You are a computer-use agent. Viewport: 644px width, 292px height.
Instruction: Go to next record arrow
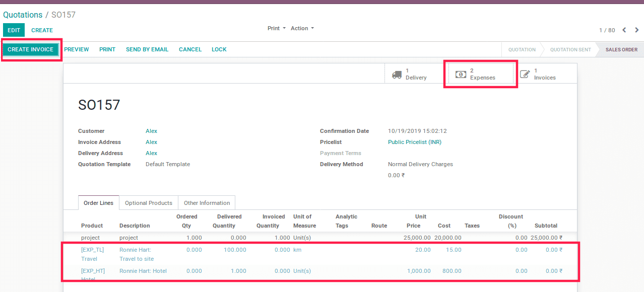coord(637,30)
